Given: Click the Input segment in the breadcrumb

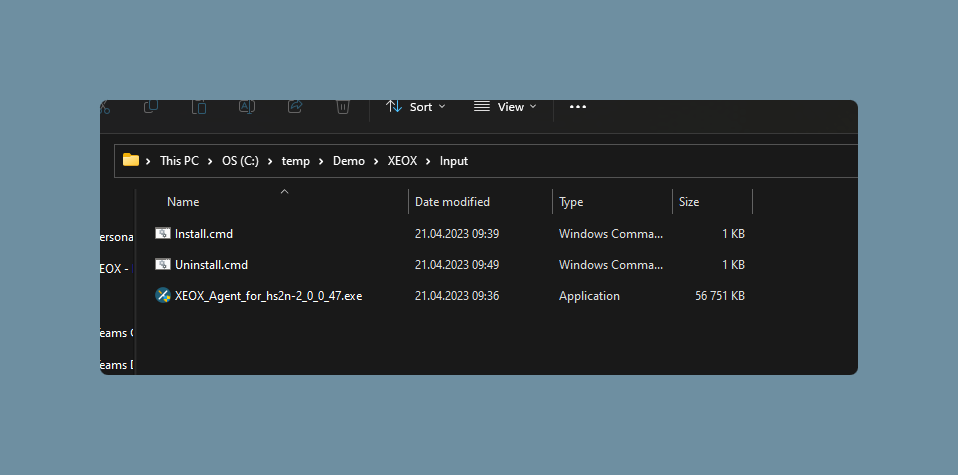Looking at the screenshot, I should (454, 161).
